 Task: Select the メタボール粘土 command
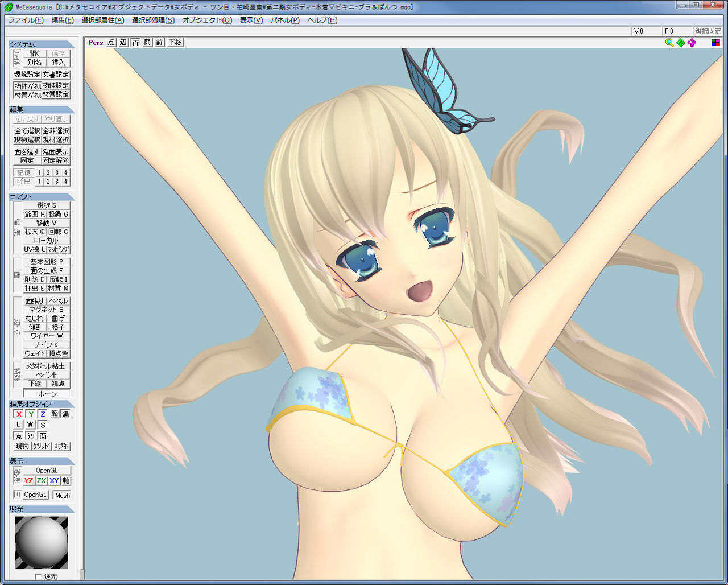coord(47,366)
